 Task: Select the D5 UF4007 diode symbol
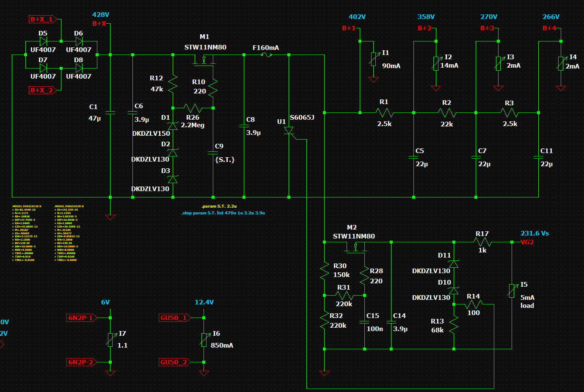pos(43,41)
